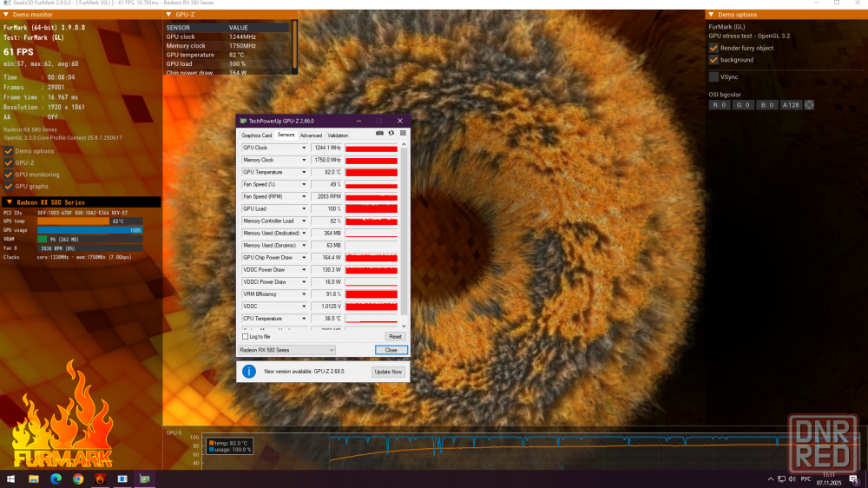Click the OSI bgcolor swatch preview

[810, 105]
